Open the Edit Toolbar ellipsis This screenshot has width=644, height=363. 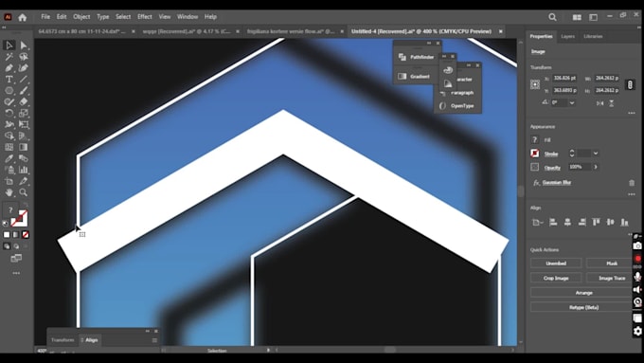[16, 273]
